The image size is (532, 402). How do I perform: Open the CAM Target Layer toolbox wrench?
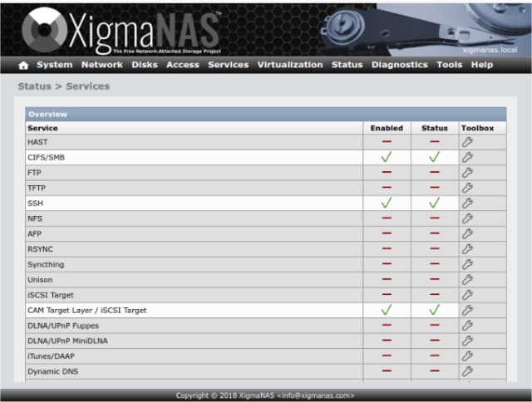coord(467,310)
